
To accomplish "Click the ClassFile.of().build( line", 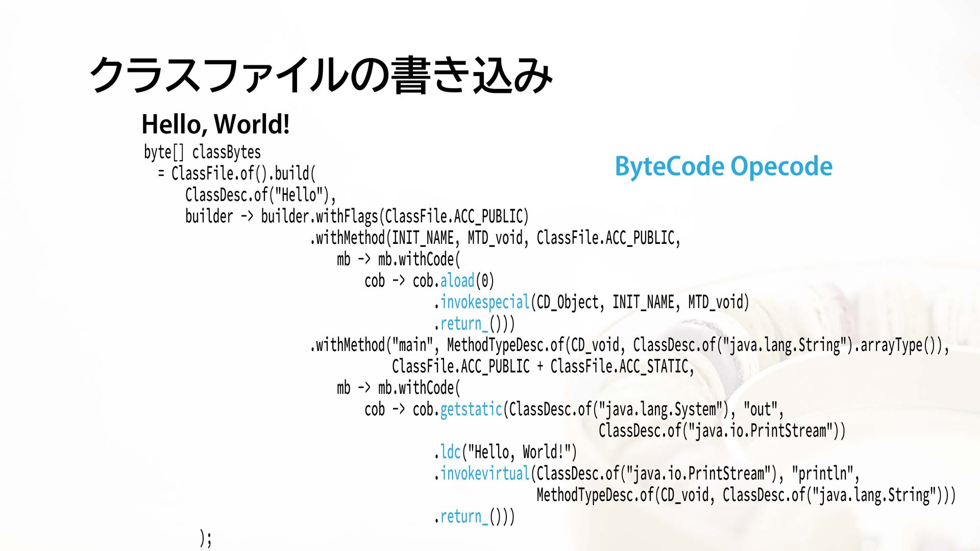I will click(237, 173).
